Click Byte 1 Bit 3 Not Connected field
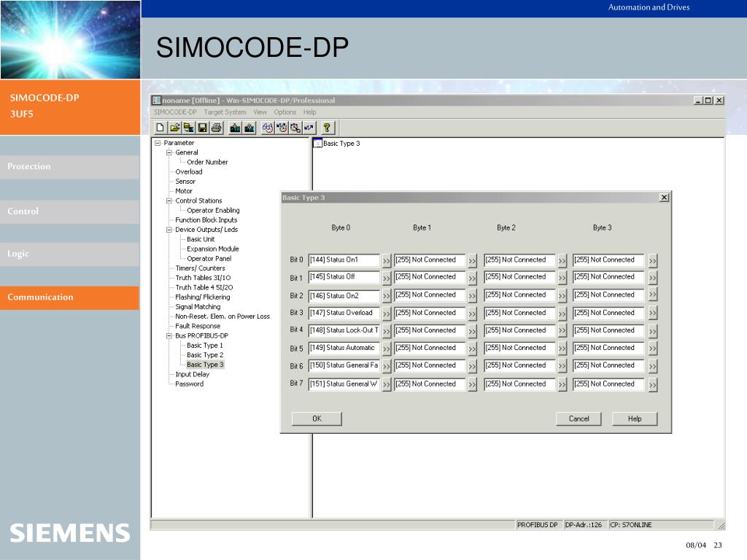 (429, 313)
